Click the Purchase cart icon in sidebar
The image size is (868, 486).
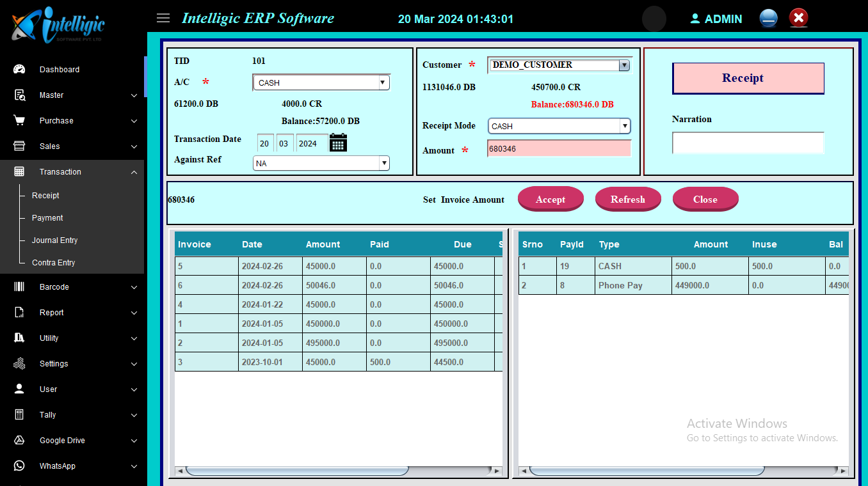pyautogui.click(x=19, y=121)
